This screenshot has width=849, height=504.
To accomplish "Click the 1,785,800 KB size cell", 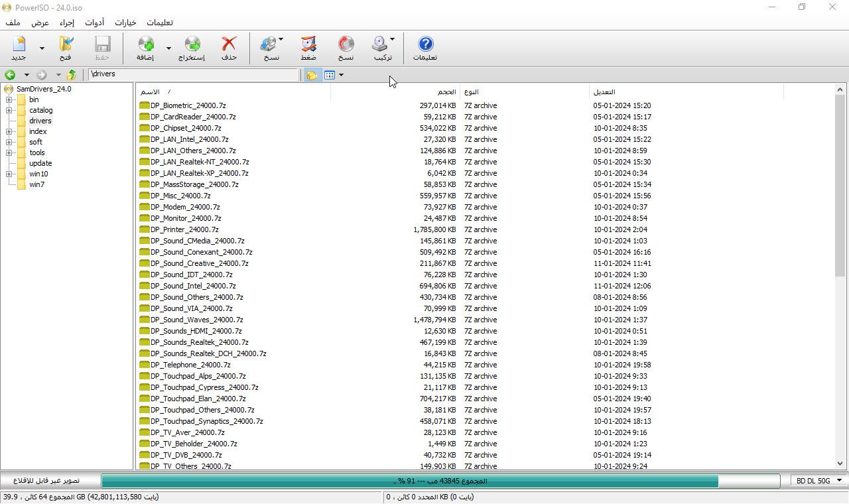I will pos(434,229).
